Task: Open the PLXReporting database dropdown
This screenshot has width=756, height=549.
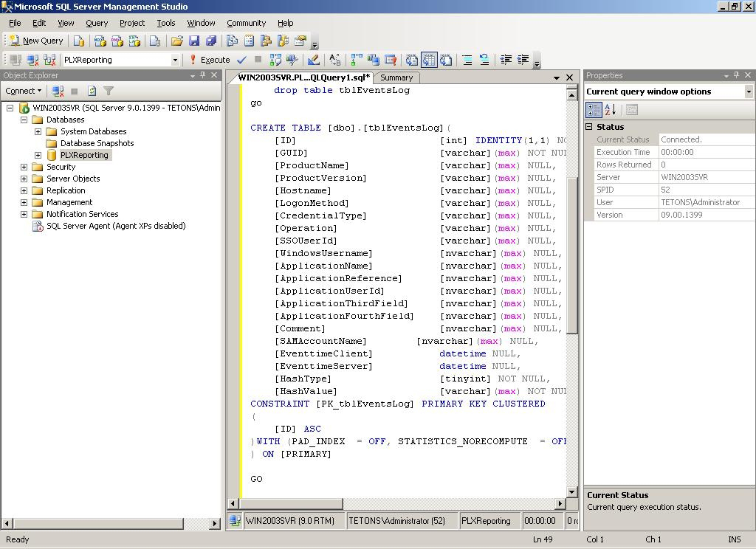Action: click(x=175, y=60)
